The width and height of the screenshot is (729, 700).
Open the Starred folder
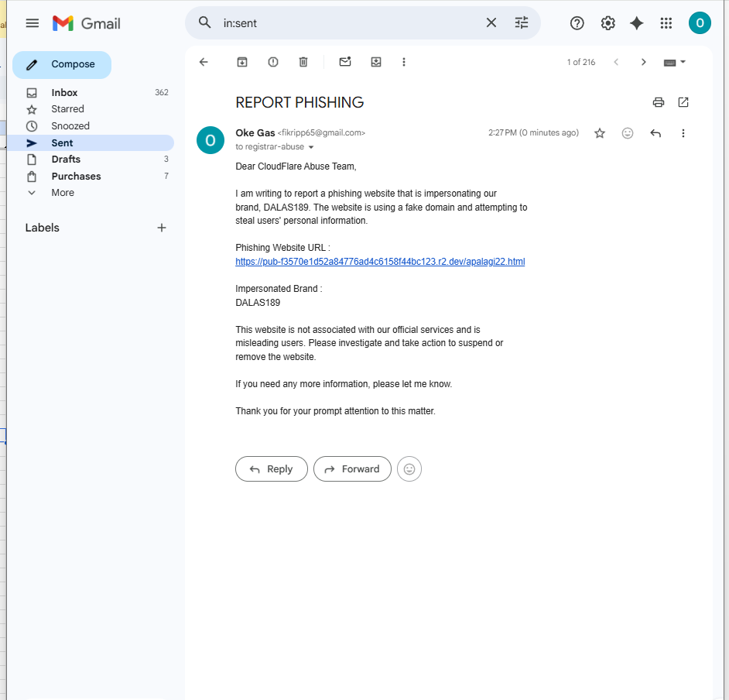point(91,109)
